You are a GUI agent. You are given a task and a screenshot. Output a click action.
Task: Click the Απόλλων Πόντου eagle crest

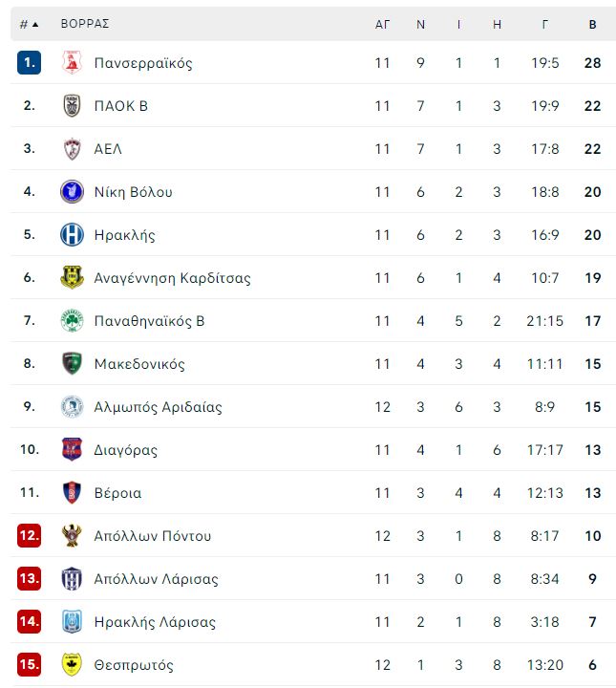click(72, 536)
